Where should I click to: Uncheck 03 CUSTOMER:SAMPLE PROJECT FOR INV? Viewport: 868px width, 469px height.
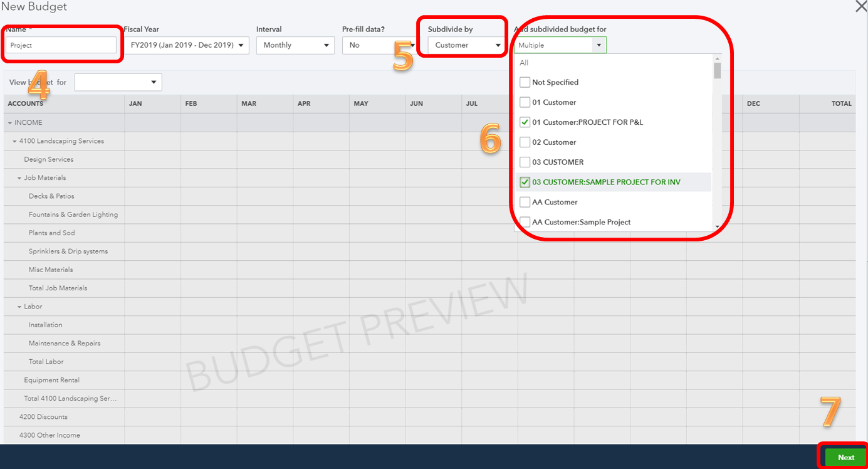(x=525, y=182)
